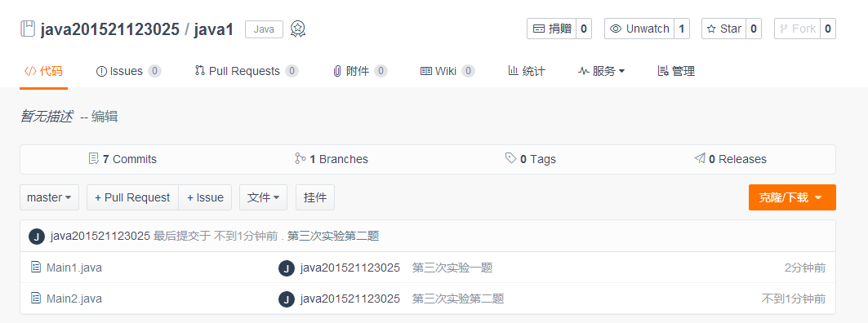868x323 pixels.
Task: Click the author name in Main1.java row
Action: click(349, 268)
